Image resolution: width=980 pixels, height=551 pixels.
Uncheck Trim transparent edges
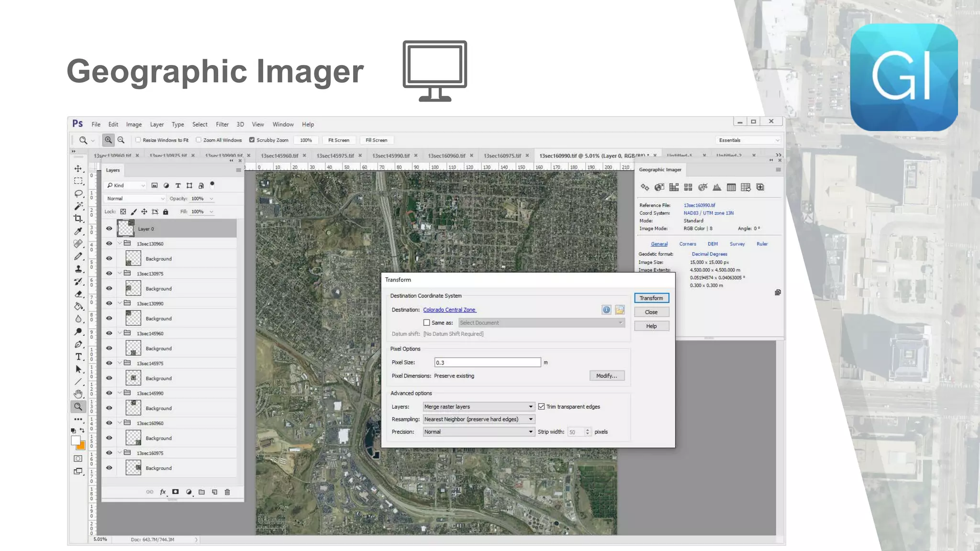tap(541, 407)
